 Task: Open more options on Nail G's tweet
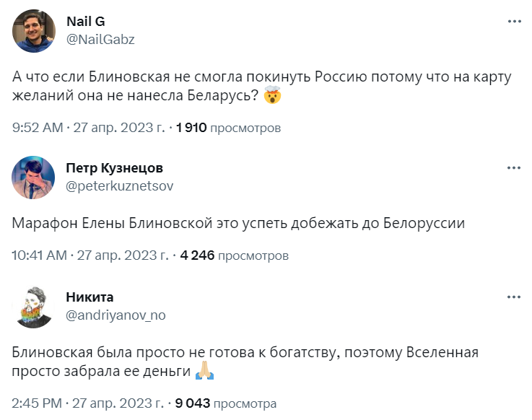[514, 22]
